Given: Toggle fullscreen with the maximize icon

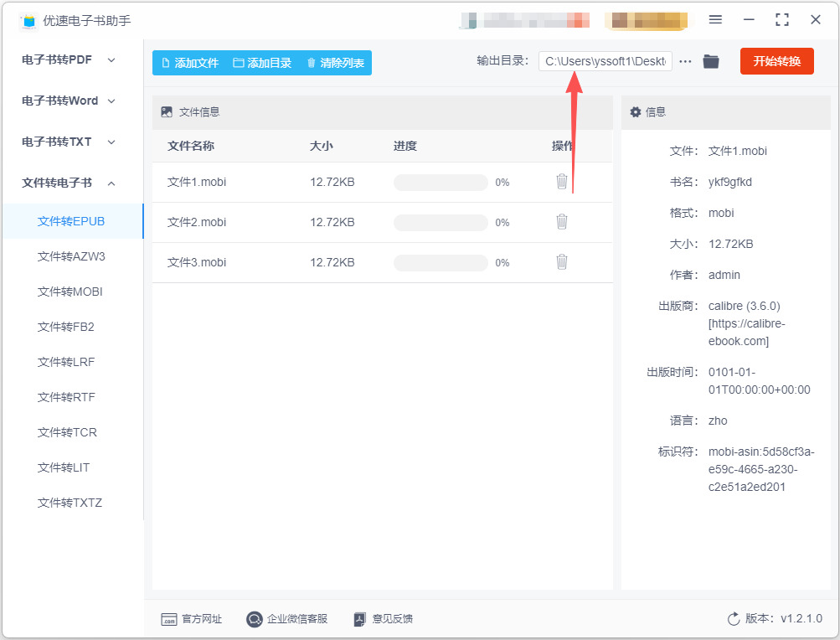Looking at the screenshot, I should point(782,20).
